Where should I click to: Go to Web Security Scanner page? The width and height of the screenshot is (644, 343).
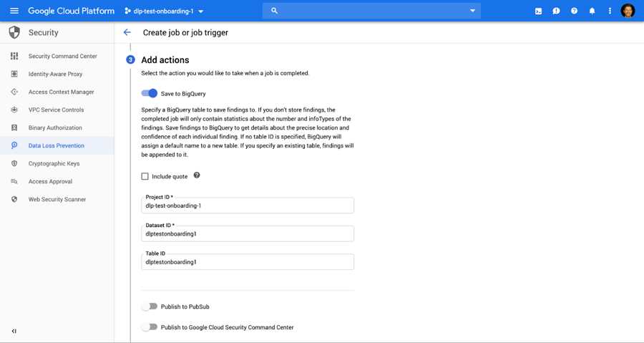pos(57,199)
